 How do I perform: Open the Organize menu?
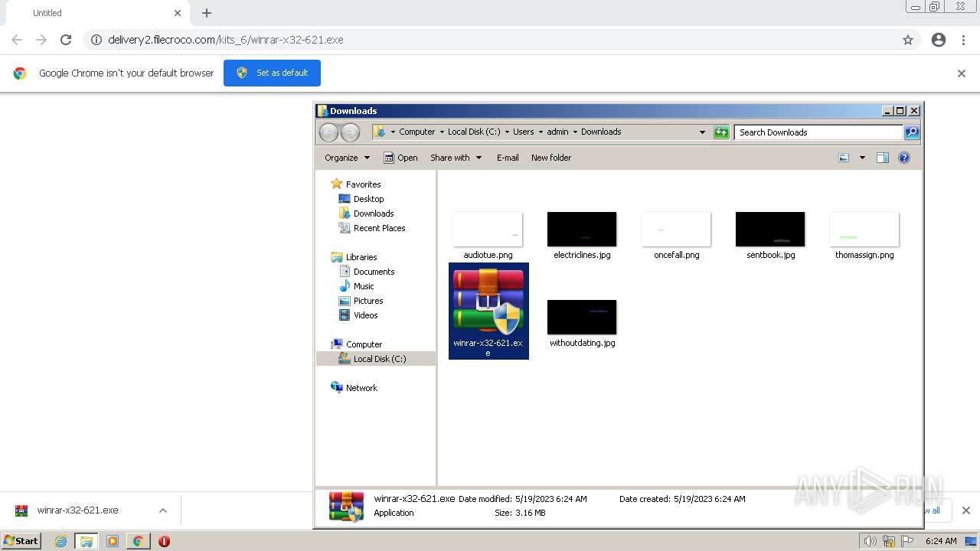pos(347,158)
